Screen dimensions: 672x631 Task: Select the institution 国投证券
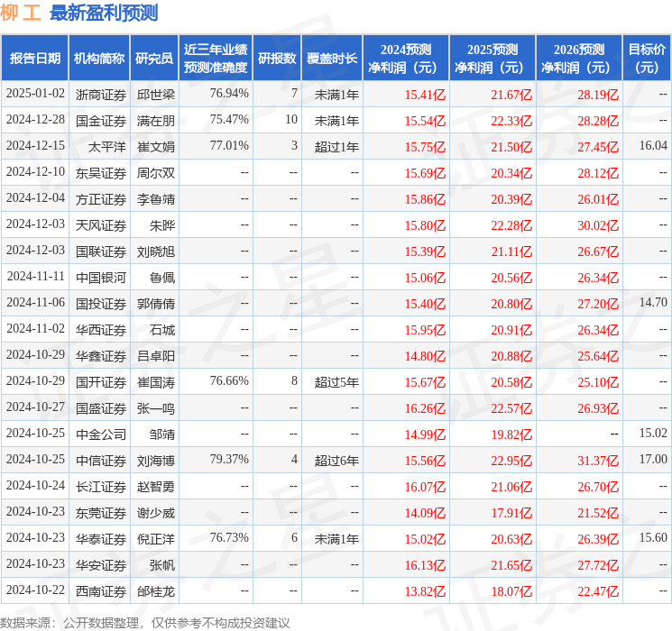[x=101, y=304]
